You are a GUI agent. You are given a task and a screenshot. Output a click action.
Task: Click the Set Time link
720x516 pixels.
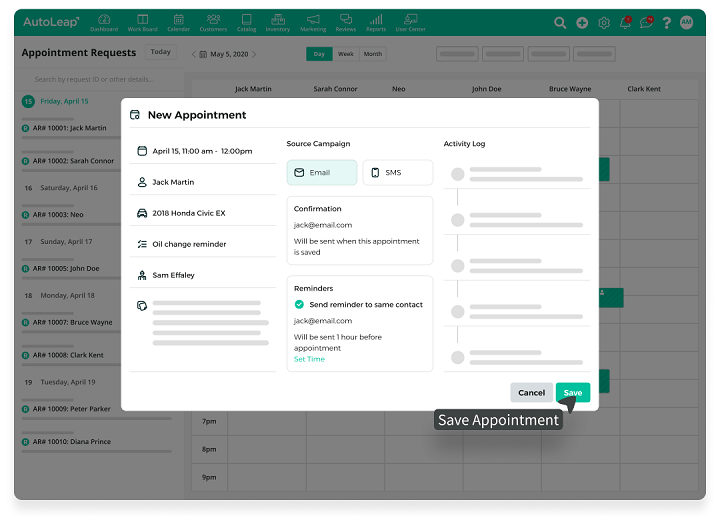(309, 359)
